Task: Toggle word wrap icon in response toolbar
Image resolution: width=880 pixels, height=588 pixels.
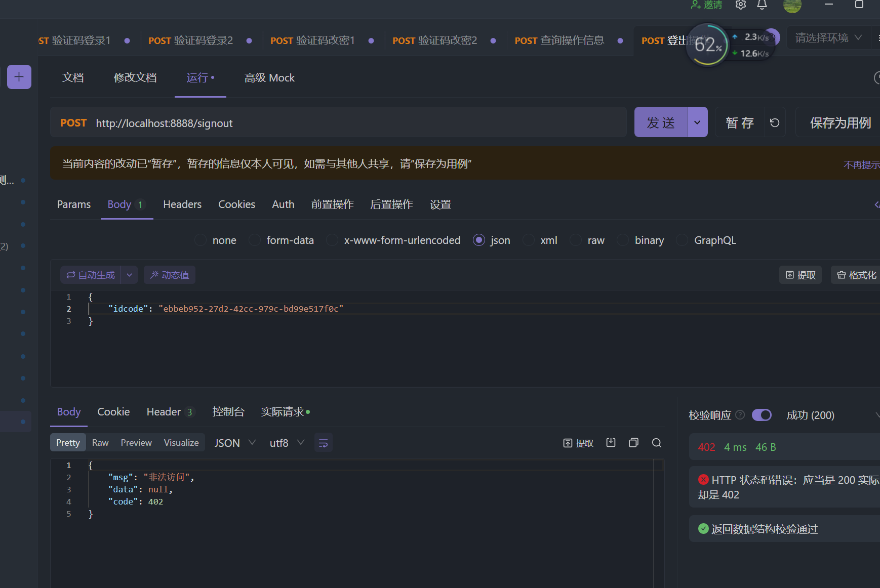Action: pos(323,443)
